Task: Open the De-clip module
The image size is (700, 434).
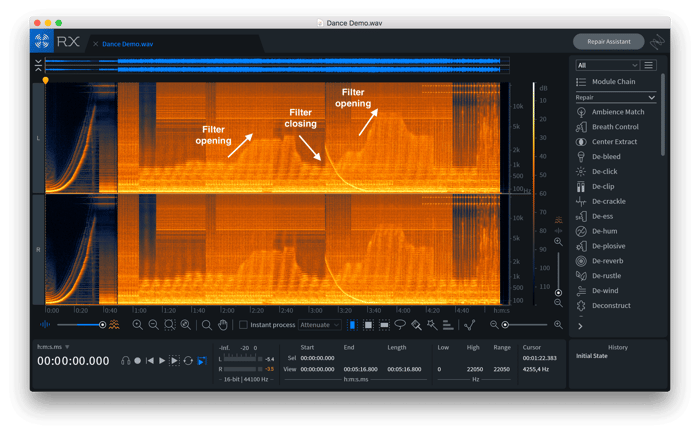Action: coord(595,187)
